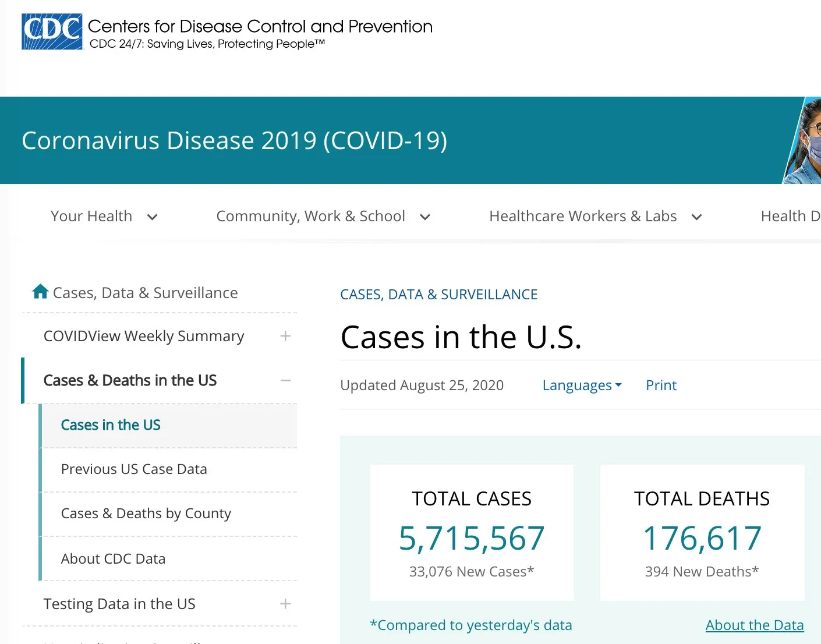Select Cases in the US sidebar item

pos(111,425)
